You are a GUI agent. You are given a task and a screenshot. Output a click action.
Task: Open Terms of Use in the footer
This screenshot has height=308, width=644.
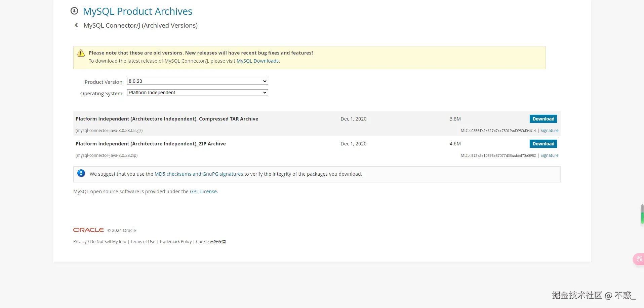(x=143, y=242)
